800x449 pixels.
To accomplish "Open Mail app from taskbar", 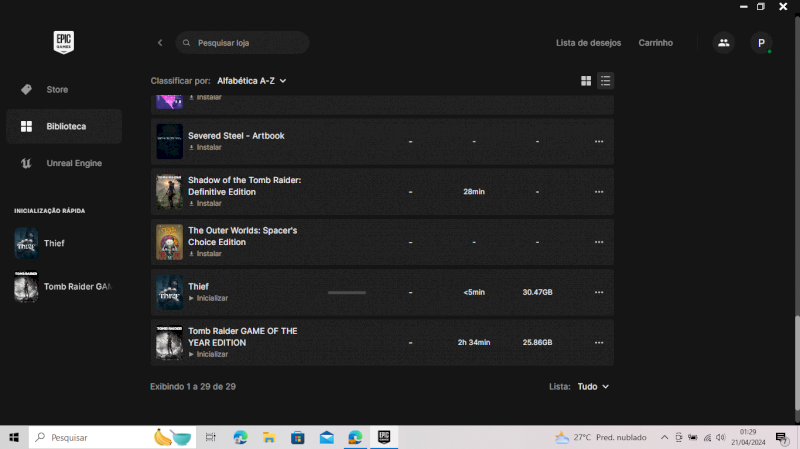I will click(327, 437).
